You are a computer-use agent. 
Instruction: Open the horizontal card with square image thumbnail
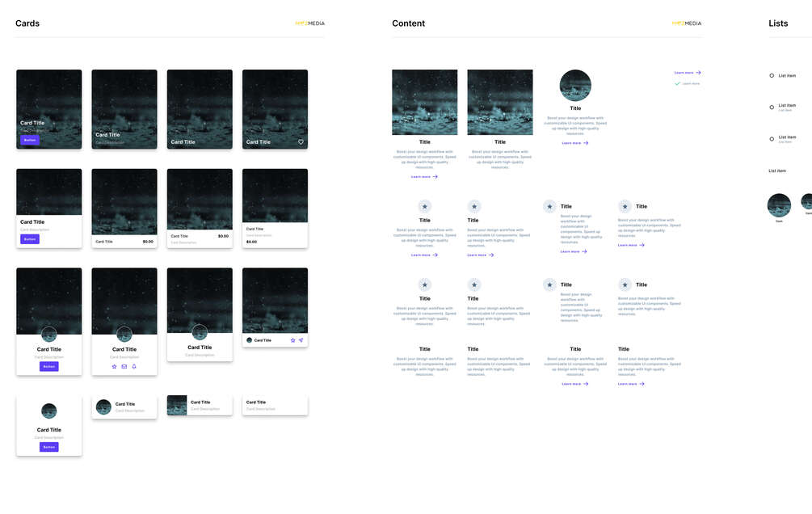[200, 405]
